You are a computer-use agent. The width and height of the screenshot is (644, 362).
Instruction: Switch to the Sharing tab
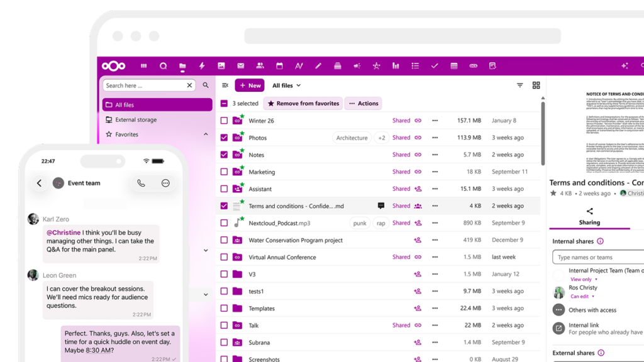589,217
